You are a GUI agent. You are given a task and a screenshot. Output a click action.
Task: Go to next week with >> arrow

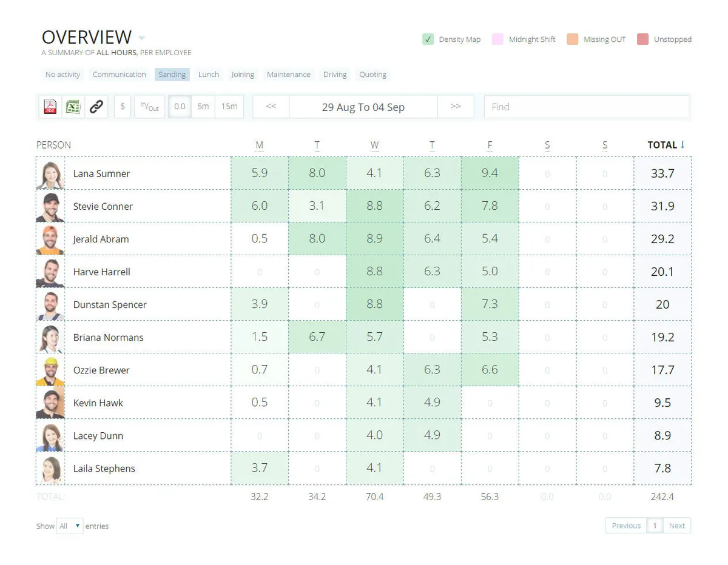point(456,107)
